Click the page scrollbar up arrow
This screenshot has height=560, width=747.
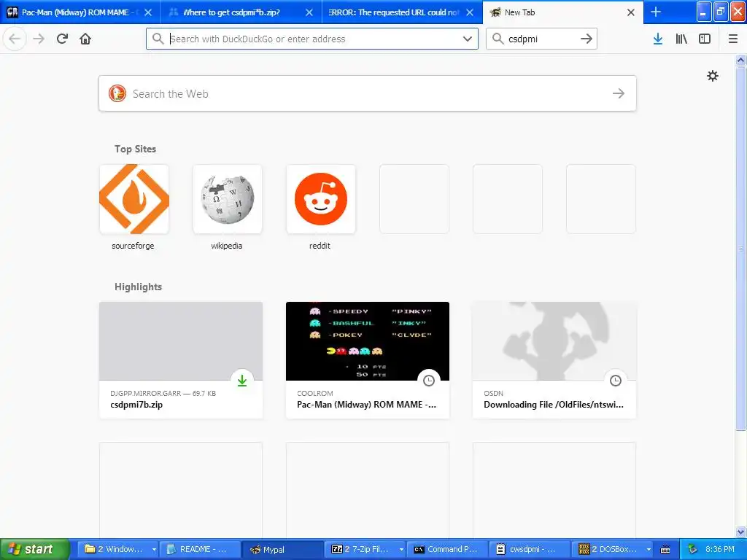tap(741, 61)
